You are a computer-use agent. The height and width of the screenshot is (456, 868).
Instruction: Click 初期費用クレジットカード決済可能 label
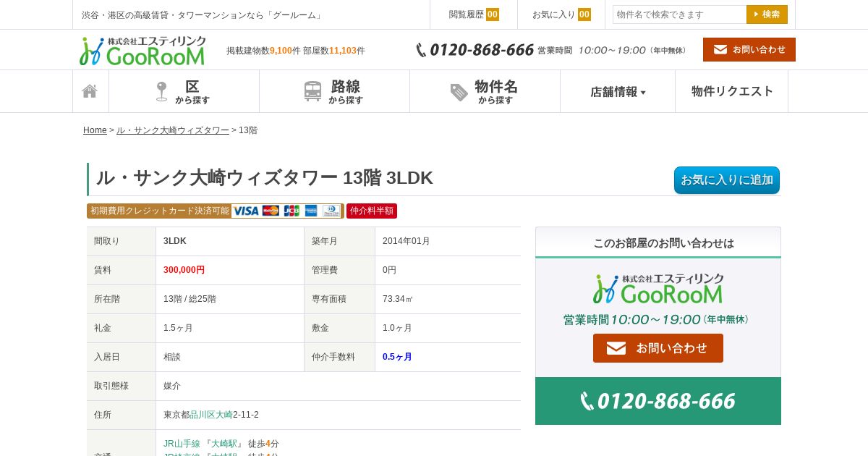point(160,211)
